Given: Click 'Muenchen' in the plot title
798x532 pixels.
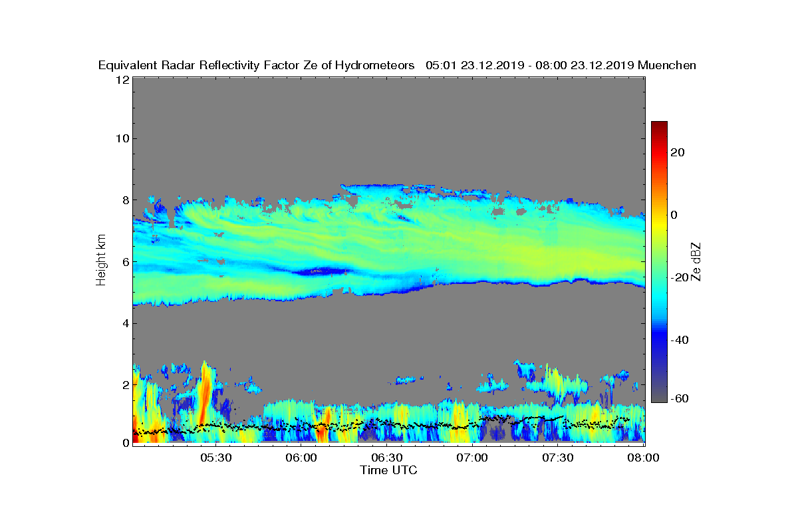Looking at the screenshot, I should pyautogui.click(x=667, y=65).
